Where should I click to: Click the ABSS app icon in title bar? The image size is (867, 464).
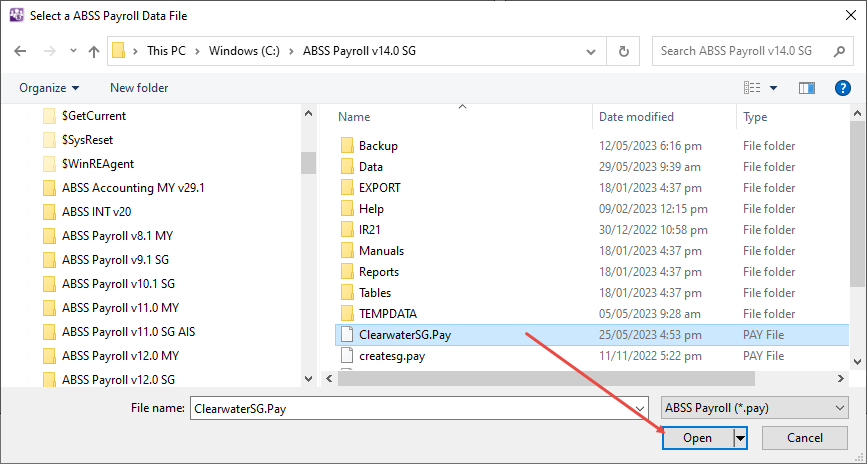(17, 15)
